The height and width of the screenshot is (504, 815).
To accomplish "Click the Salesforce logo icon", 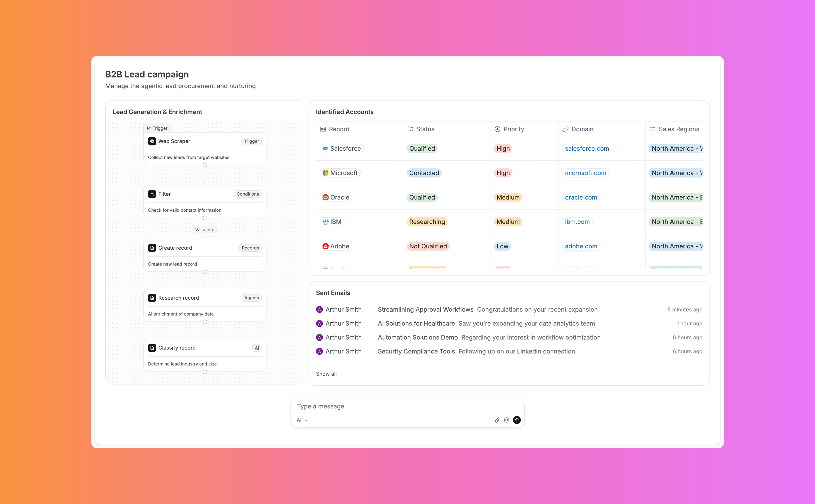I will coord(325,149).
